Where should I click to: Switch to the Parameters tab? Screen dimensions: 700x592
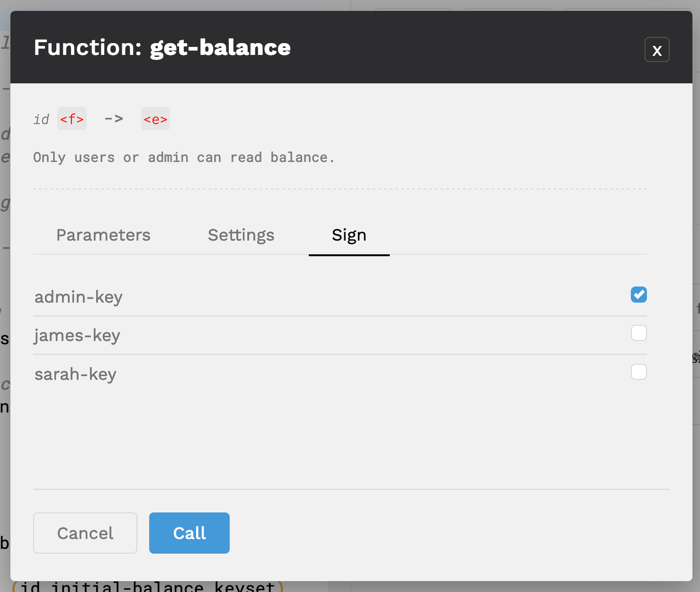click(x=103, y=235)
